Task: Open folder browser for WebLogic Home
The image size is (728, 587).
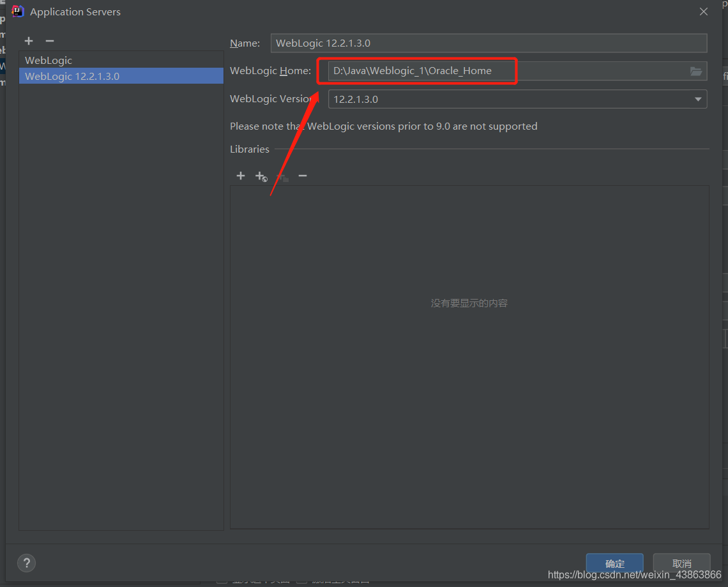Action: tap(696, 71)
